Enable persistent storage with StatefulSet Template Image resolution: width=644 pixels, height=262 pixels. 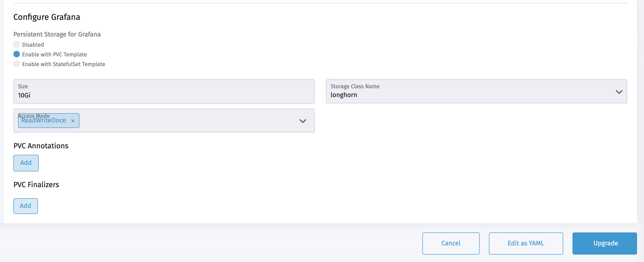(16, 64)
